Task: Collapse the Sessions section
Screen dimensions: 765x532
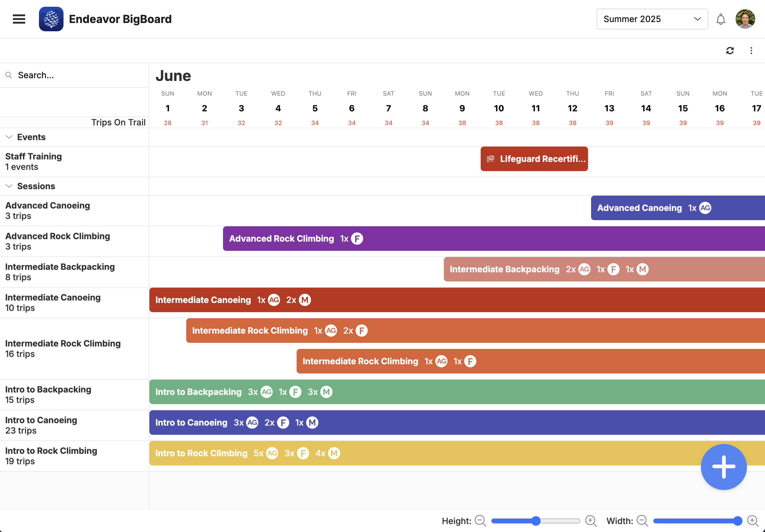Action: click(9, 186)
